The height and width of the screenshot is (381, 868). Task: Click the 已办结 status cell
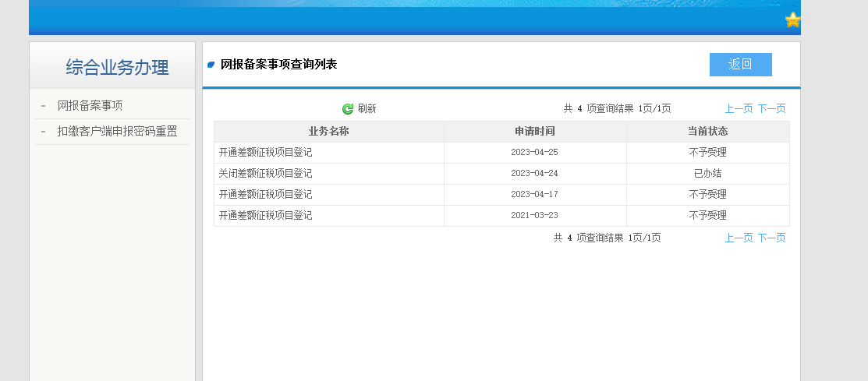point(707,174)
